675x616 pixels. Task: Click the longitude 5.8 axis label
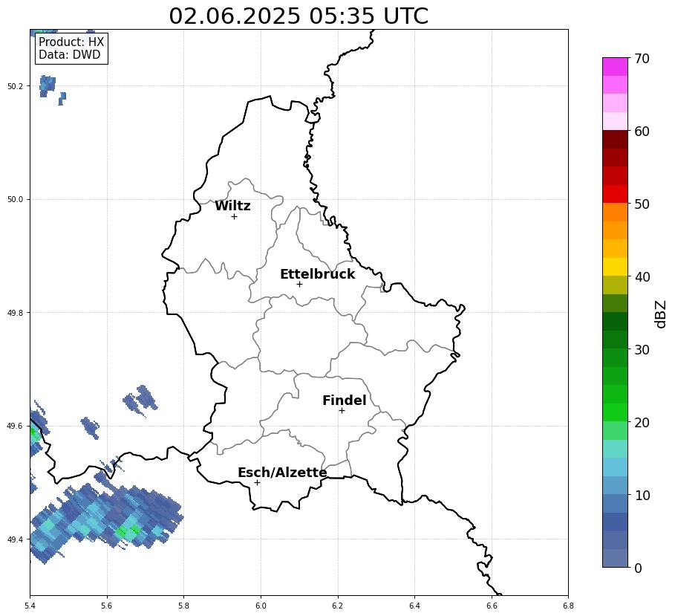coord(184,606)
